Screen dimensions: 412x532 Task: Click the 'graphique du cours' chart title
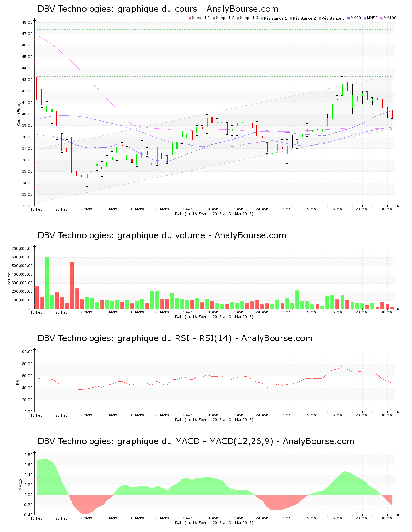pos(158,9)
